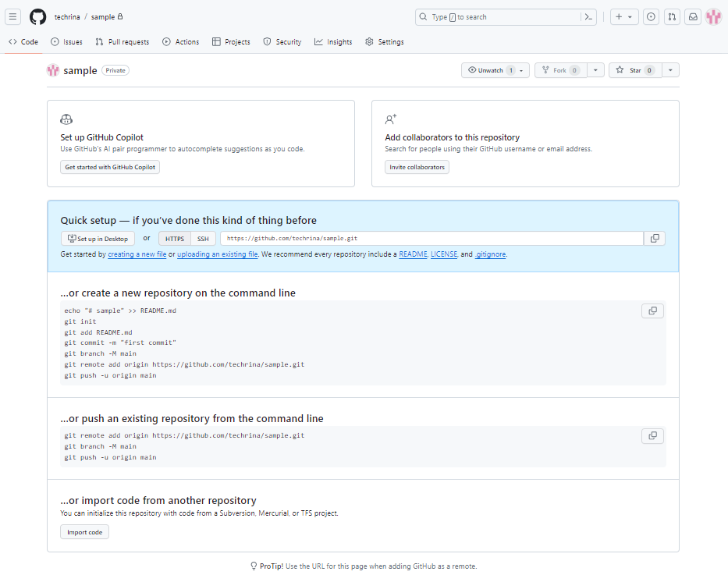The height and width of the screenshot is (575, 728).
Task: Open the creating a new file link
Action: tap(137, 254)
